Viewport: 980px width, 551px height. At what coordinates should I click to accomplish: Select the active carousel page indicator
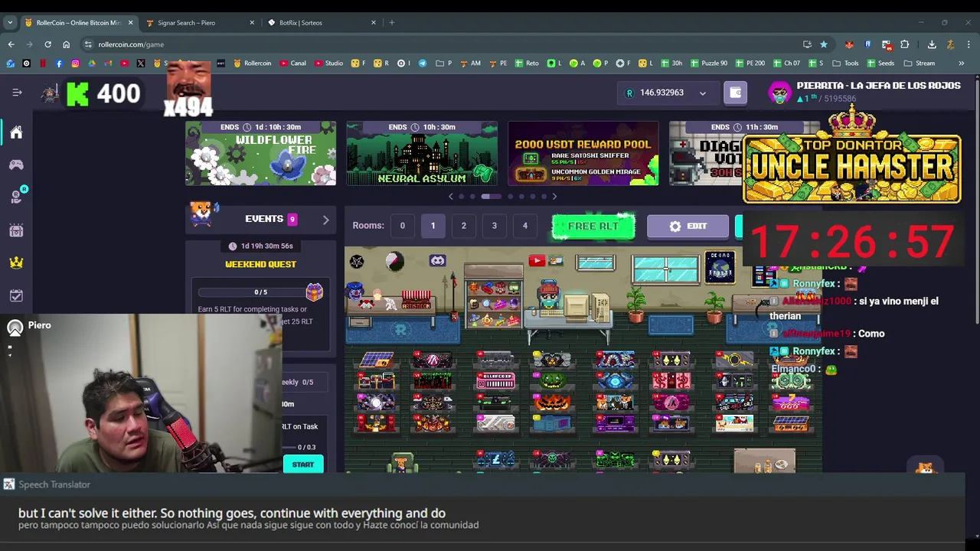pyautogui.click(x=491, y=197)
